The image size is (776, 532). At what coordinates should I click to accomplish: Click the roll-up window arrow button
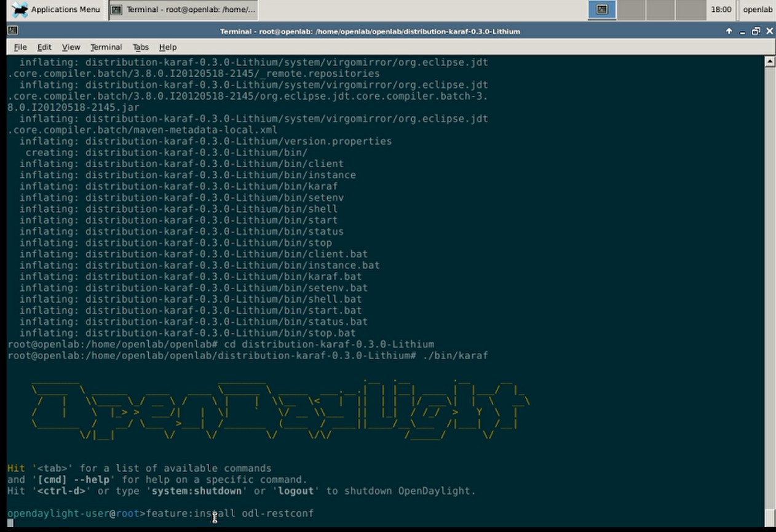click(729, 31)
